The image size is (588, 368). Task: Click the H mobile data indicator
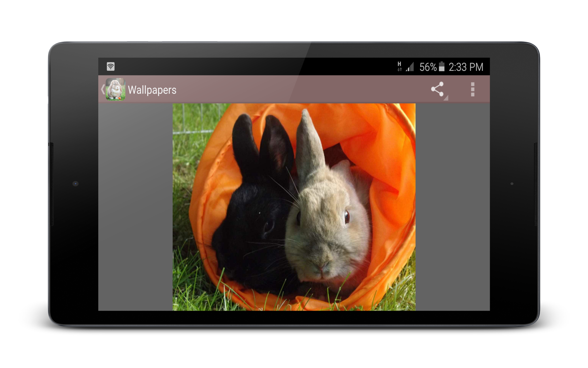(399, 66)
